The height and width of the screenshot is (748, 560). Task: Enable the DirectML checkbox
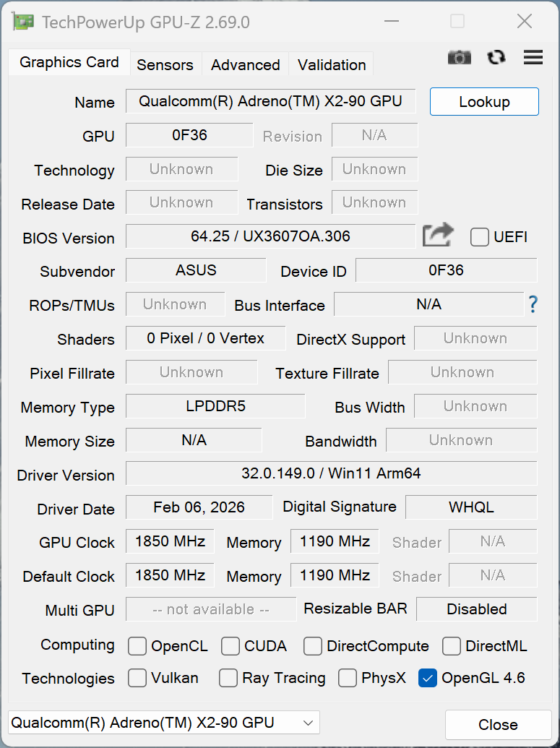click(452, 645)
